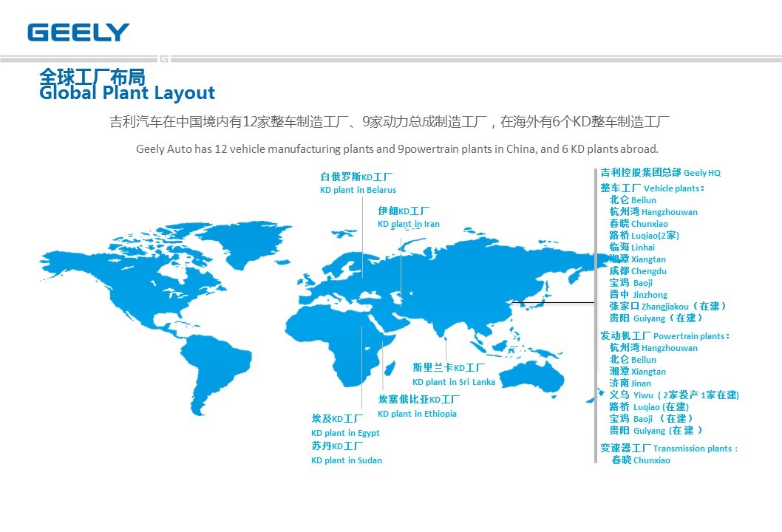Select the "路桥 Luqiao (在建)" entry
Viewport: 782px width, 532px height.
[x=650, y=407]
